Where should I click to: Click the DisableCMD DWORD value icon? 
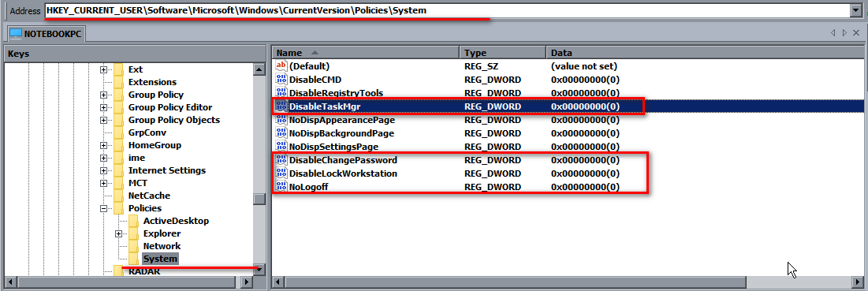(x=281, y=80)
